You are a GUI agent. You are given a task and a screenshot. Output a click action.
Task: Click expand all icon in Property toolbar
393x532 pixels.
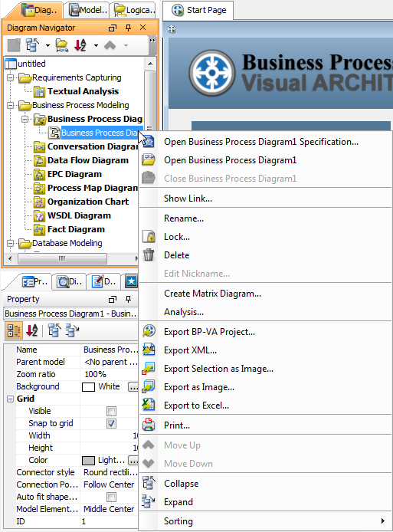[72, 330]
